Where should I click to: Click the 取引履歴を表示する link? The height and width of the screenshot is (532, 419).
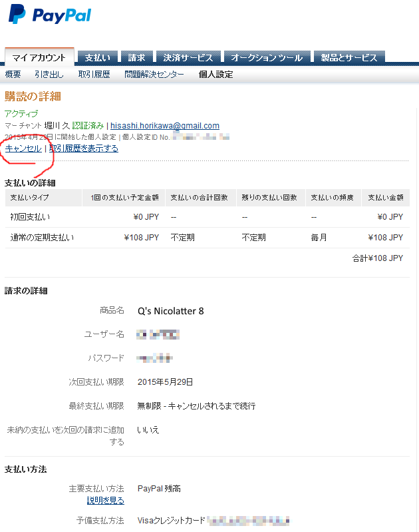pyautogui.click(x=84, y=148)
